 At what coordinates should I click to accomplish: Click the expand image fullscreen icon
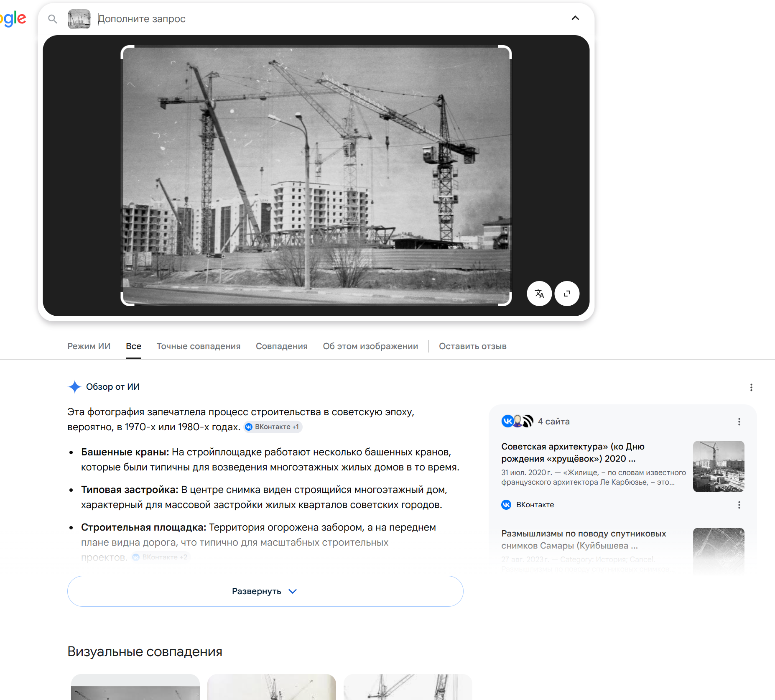point(567,294)
